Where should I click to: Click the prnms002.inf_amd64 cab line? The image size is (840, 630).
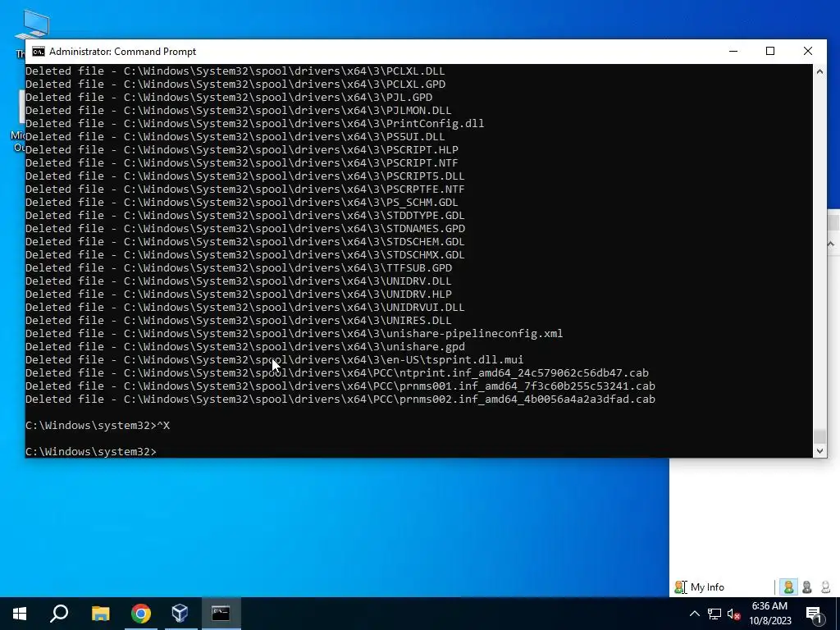click(340, 399)
